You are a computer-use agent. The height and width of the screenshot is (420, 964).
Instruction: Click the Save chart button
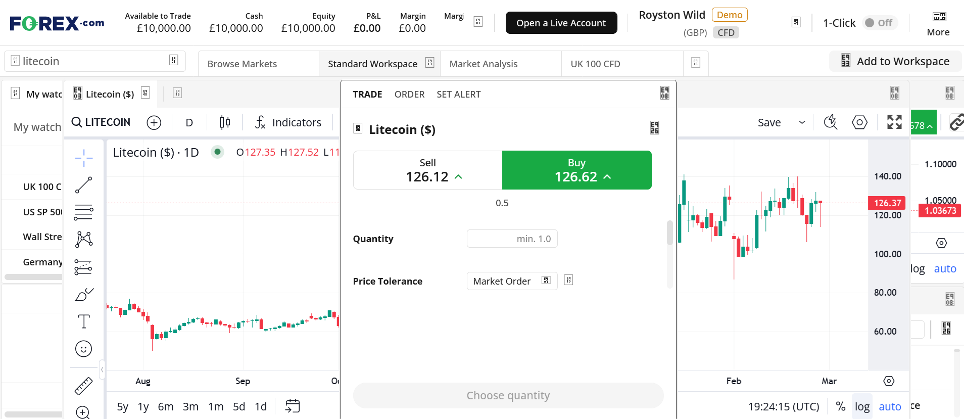coord(769,122)
